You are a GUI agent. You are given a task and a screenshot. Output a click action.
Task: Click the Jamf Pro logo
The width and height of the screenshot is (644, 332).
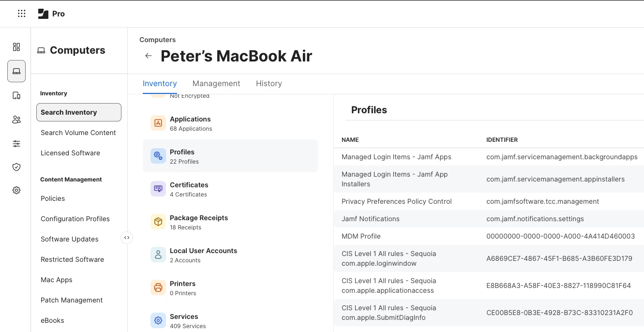click(51, 14)
